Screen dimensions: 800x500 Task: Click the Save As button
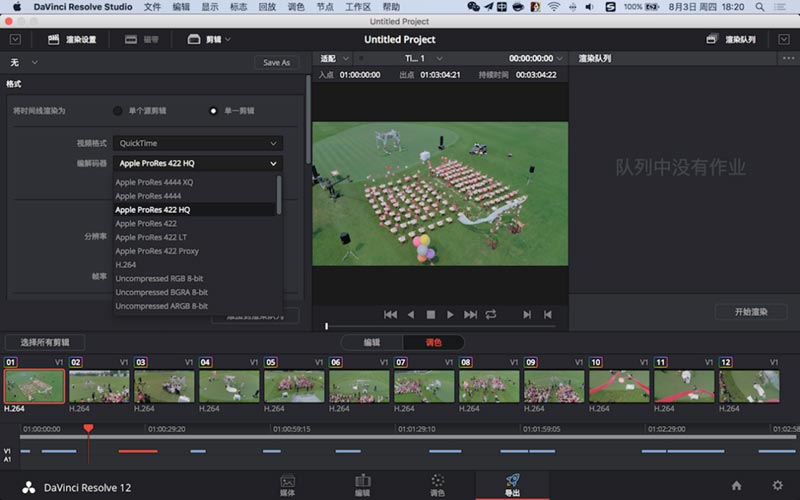coord(276,62)
